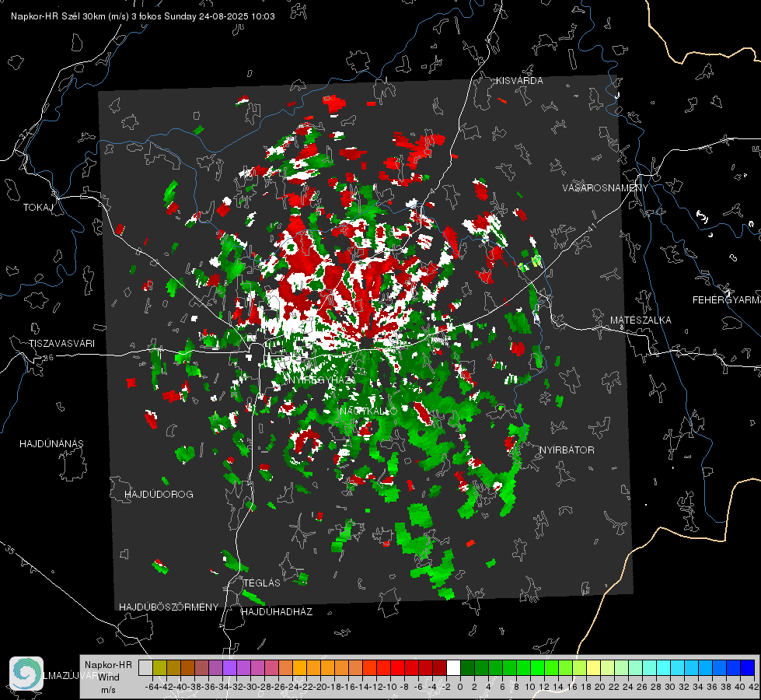Click the KISVÁRDA city label
This screenshot has width=761, height=700.
pyautogui.click(x=519, y=81)
